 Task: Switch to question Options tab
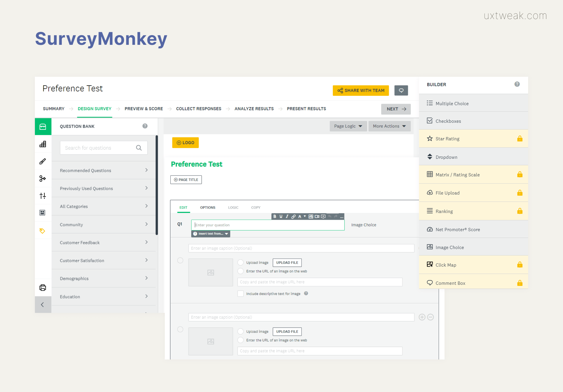click(x=208, y=207)
